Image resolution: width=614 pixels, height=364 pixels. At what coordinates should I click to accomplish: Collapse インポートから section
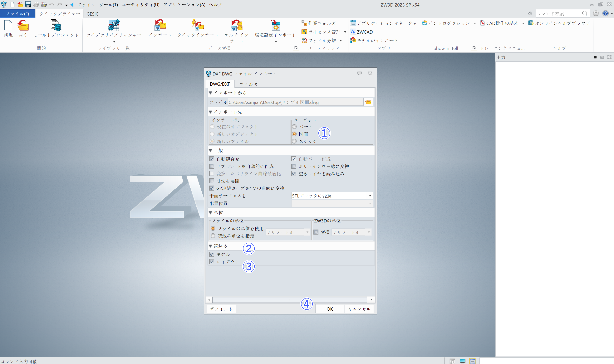(x=210, y=93)
